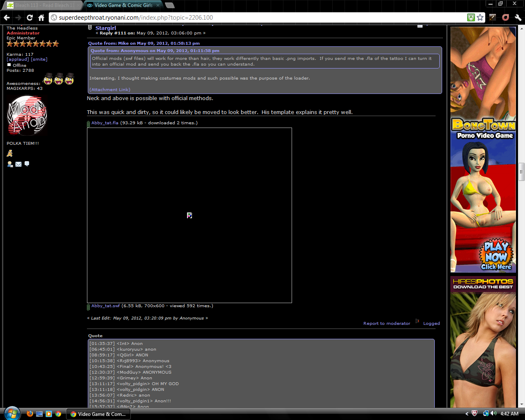
Task: Click the envelope email icon under the avatar
Action: (18, 164)
